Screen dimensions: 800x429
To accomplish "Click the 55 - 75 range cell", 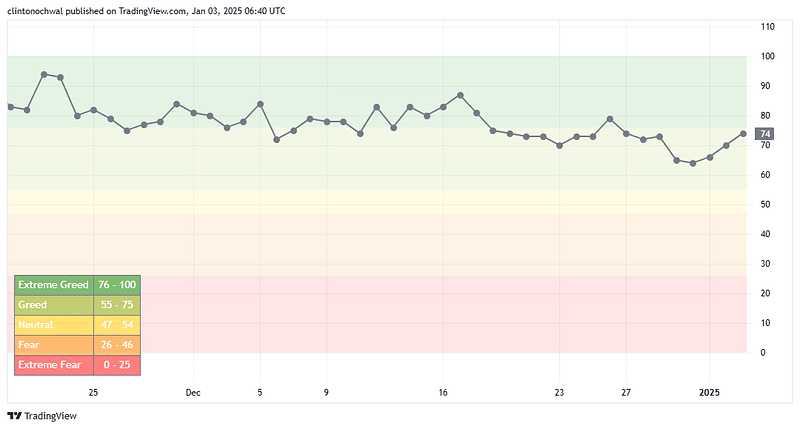I will (x=117, y=305).
